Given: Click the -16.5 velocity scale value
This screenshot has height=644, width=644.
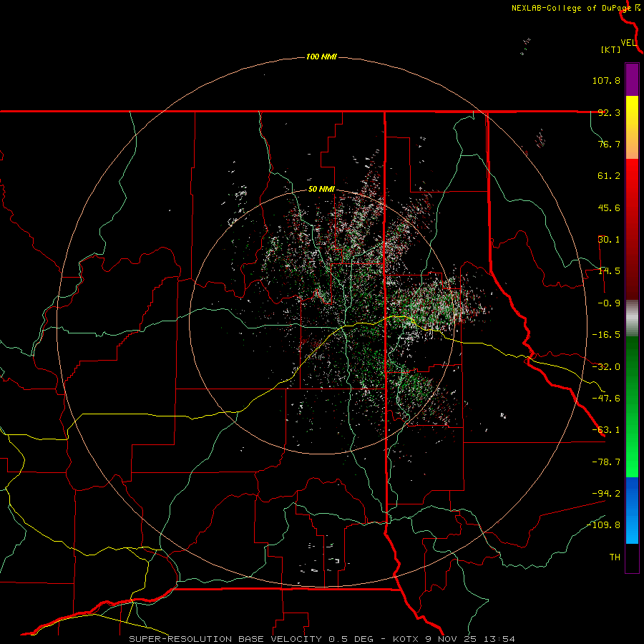Looking at the screenshot, I should [x=606, y=335].
